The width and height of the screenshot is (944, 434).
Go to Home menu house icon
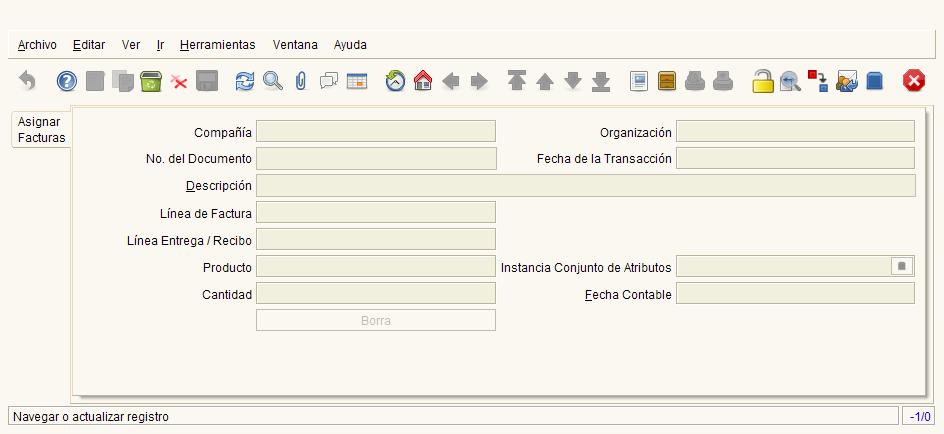(423, 81)
